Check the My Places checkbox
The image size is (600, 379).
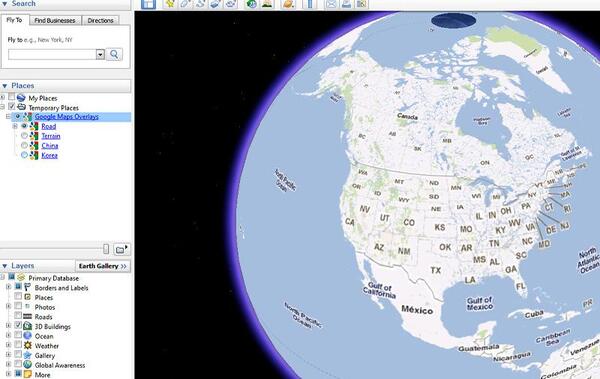tap(12, 97)
